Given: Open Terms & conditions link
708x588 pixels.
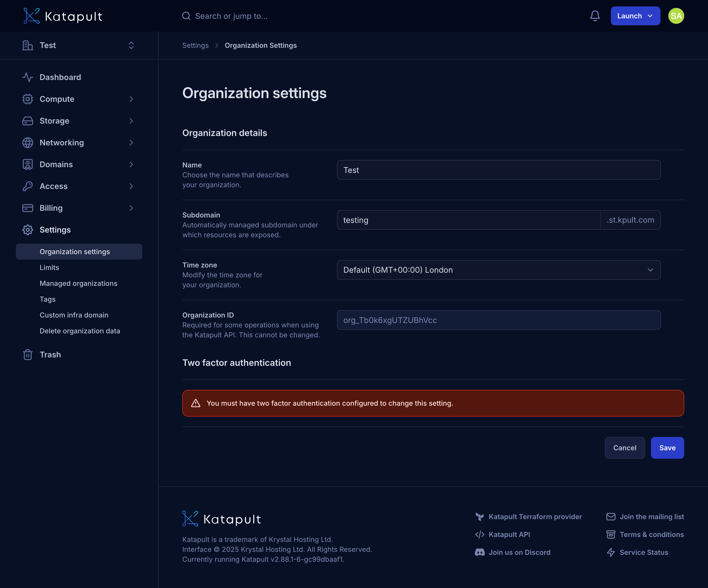Looking at the screenshot, I should 652,535.
